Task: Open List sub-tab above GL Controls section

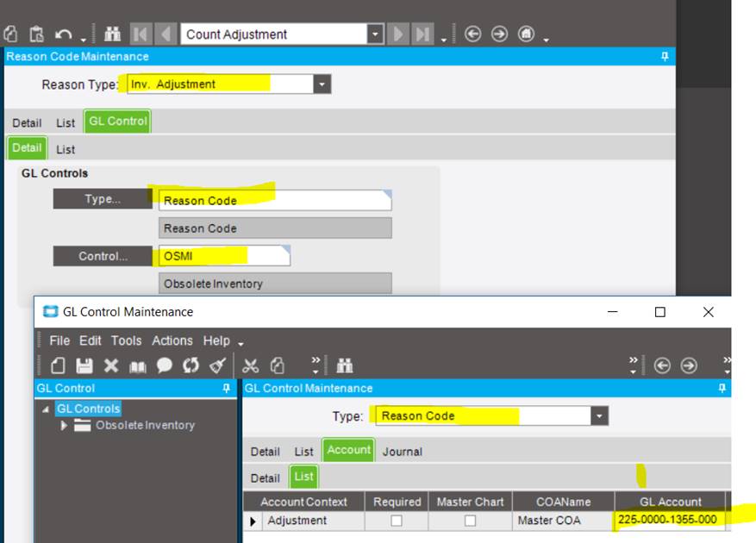Action: tap(66, 149)
